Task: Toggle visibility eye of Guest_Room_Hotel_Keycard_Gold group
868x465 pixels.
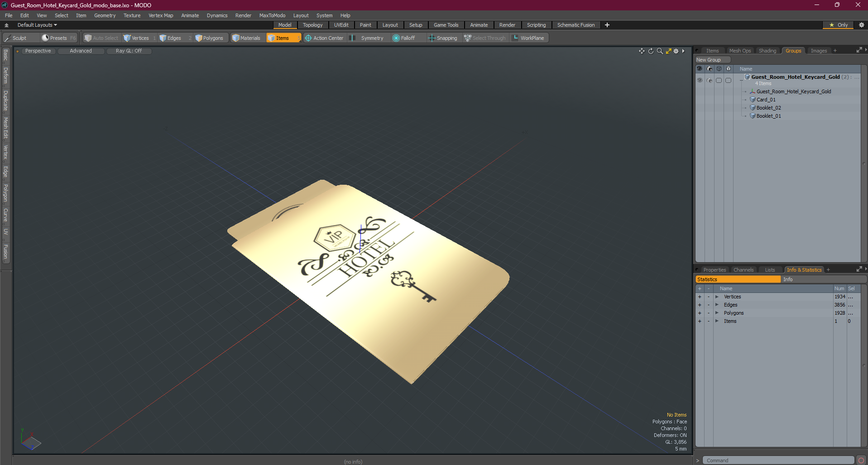Action: point(700,81)
